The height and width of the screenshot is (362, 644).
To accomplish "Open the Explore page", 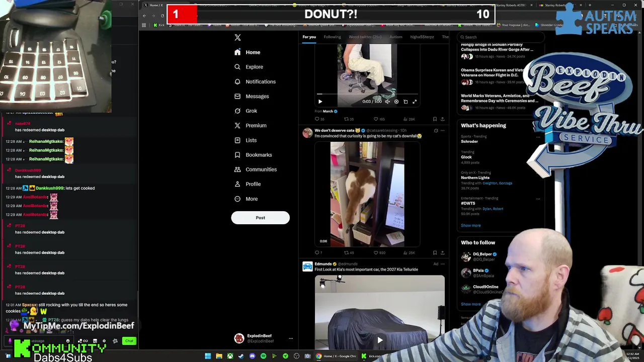I will tap(249, 67).
